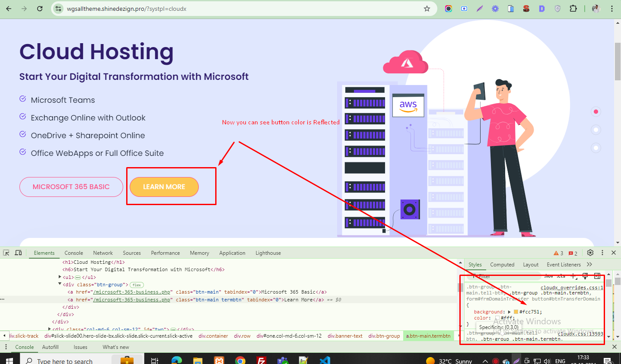The width and height of the screenshot is (621, 364).
Task: Reload the page using the refresh icon
Action: pyautogui.click(x=40, y=9)
